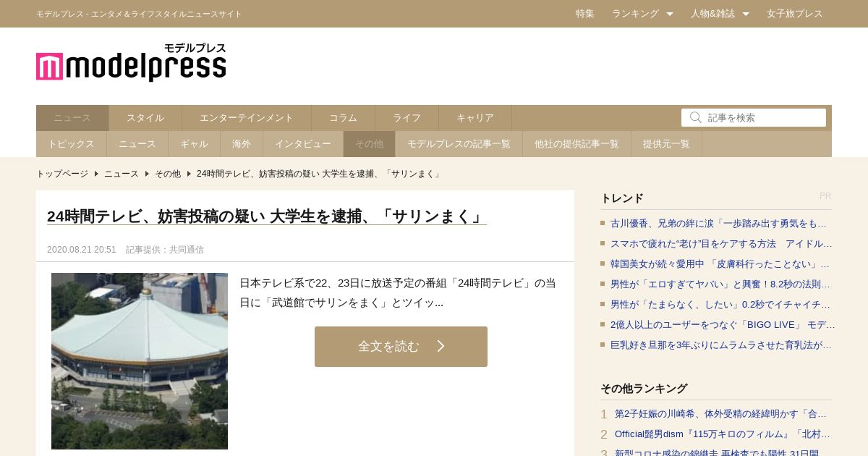Screen dimensions: 868x456
Task: Click the modelpress logo
Action: 131,62
